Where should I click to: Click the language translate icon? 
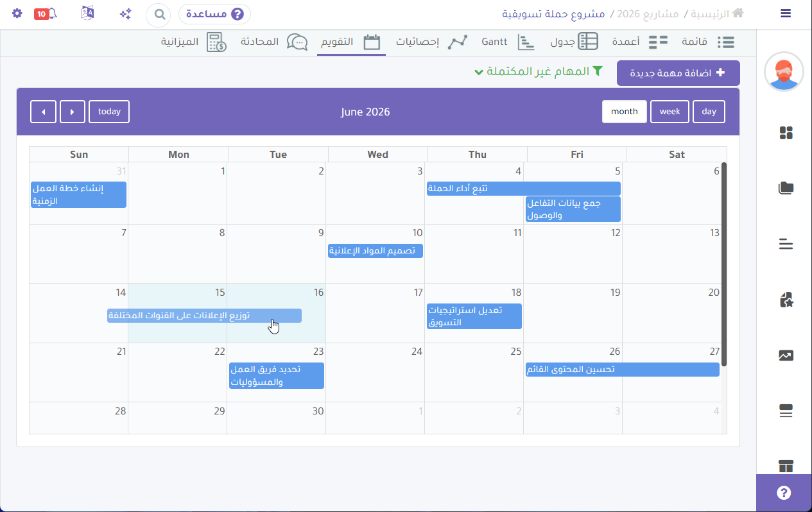click(x=88, y=13)
